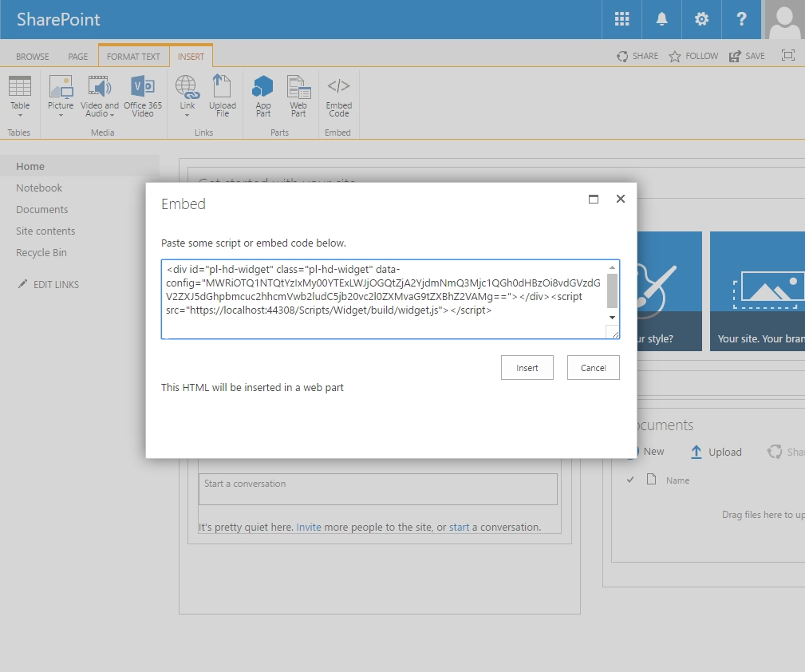Toggle select-all checkmark in Documents
Viewport: 805px width, 672px height.
pos(630,480)
